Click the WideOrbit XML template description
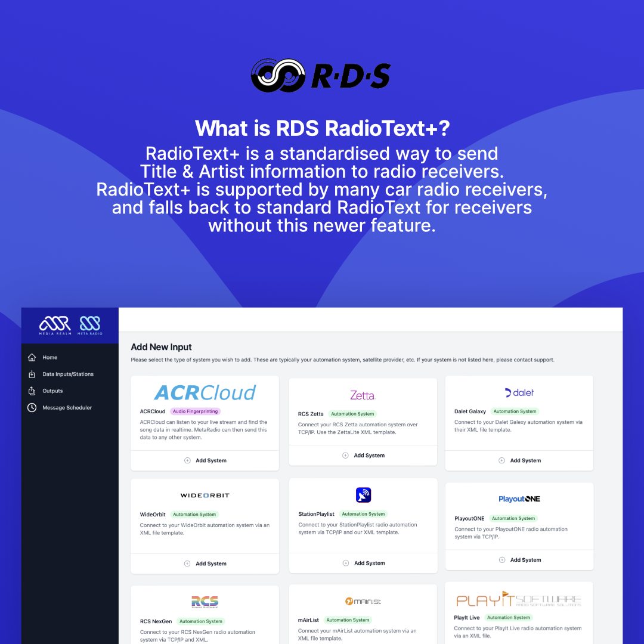 [x=205, y=529]
